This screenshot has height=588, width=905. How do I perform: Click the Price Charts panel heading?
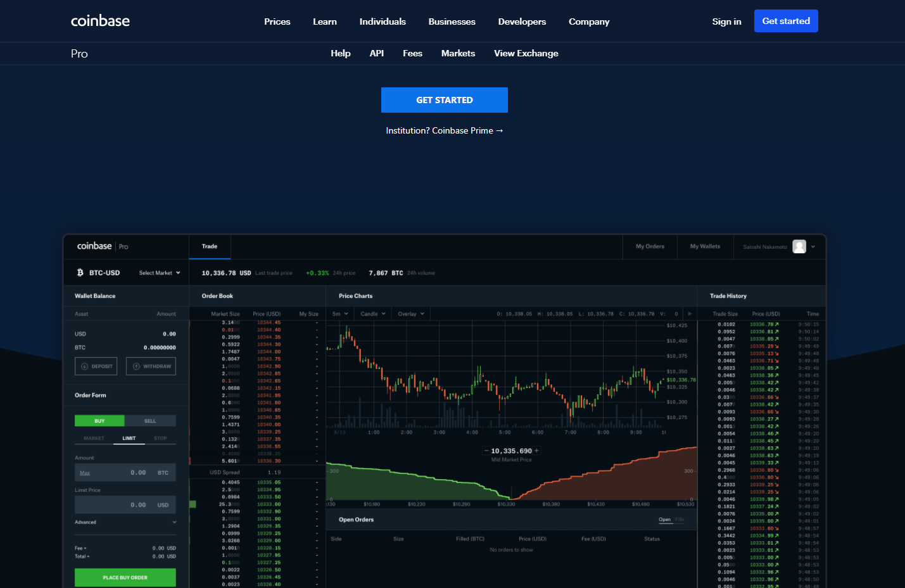coord(355,296)
